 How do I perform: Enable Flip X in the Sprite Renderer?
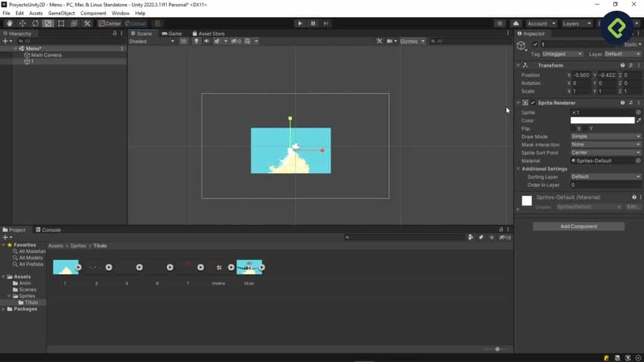575,128
